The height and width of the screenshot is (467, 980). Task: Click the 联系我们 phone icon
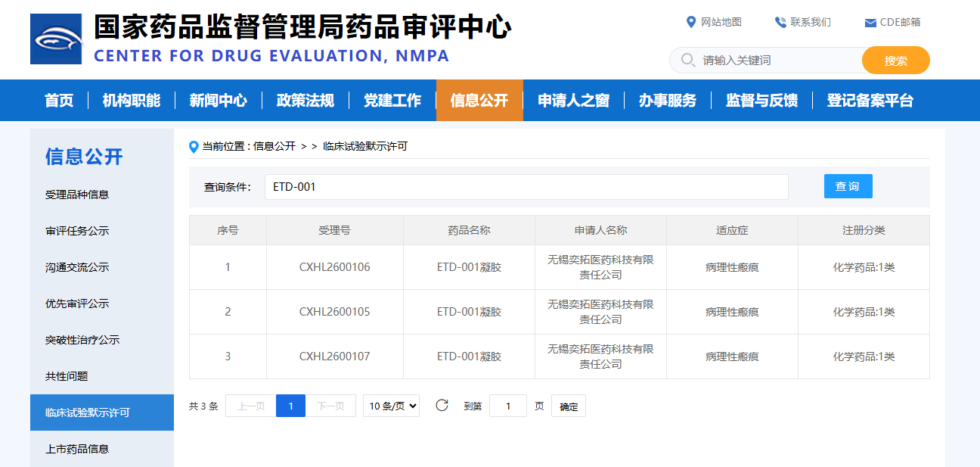(779, 22)
